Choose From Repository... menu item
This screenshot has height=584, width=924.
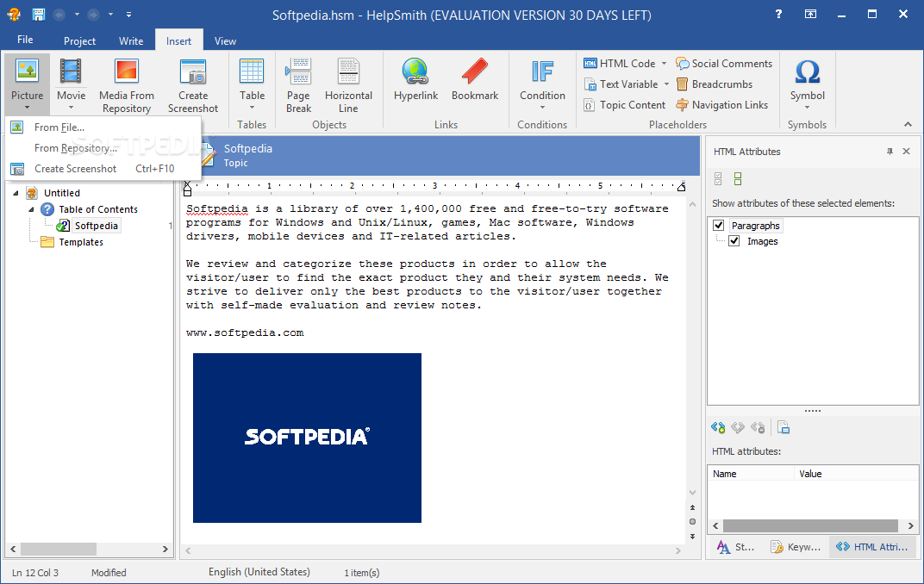click(x=103, y=148)
